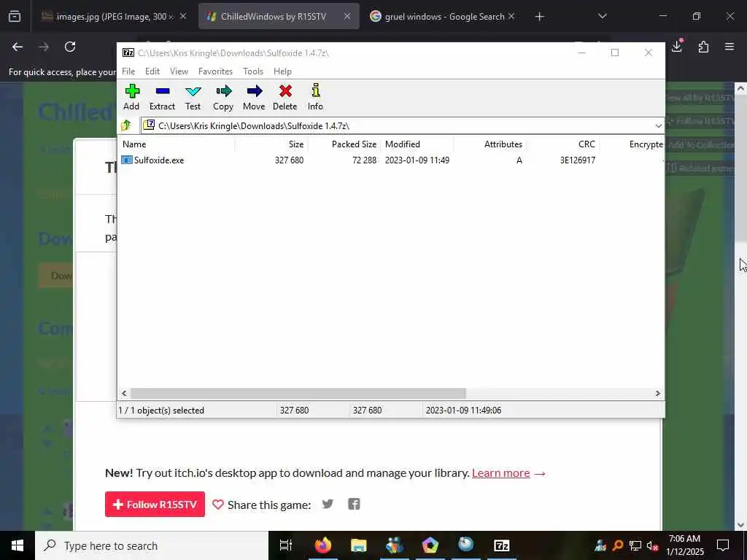Open the Help menu
Screen dimensions: 747x560
(282, 71)
